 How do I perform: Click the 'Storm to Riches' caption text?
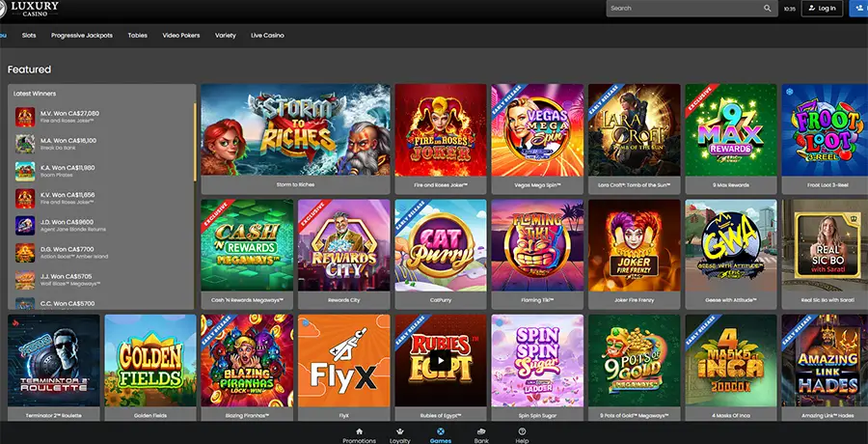click(296, 184)
